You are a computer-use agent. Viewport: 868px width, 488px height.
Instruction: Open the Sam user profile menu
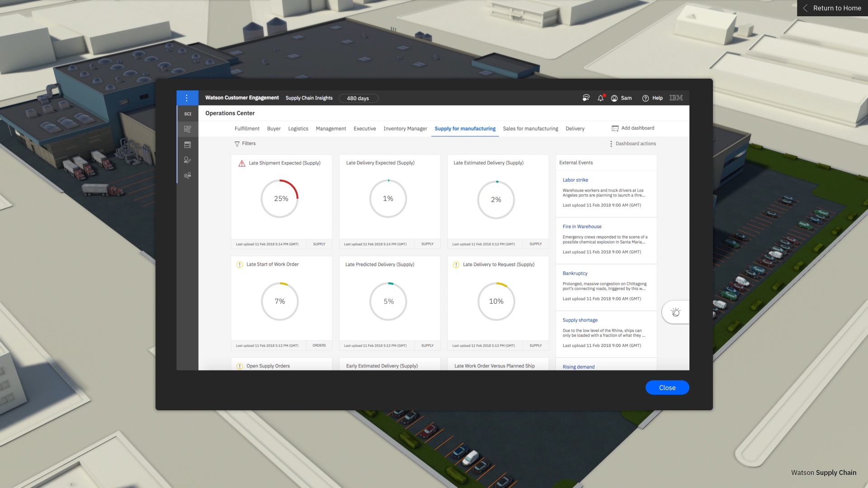point(622,98)
